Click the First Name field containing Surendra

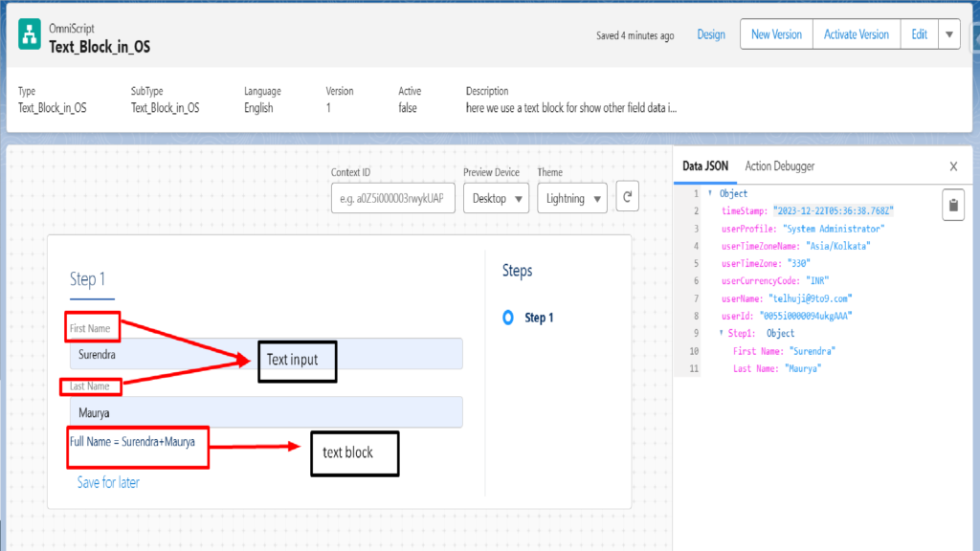coord(266,354)
